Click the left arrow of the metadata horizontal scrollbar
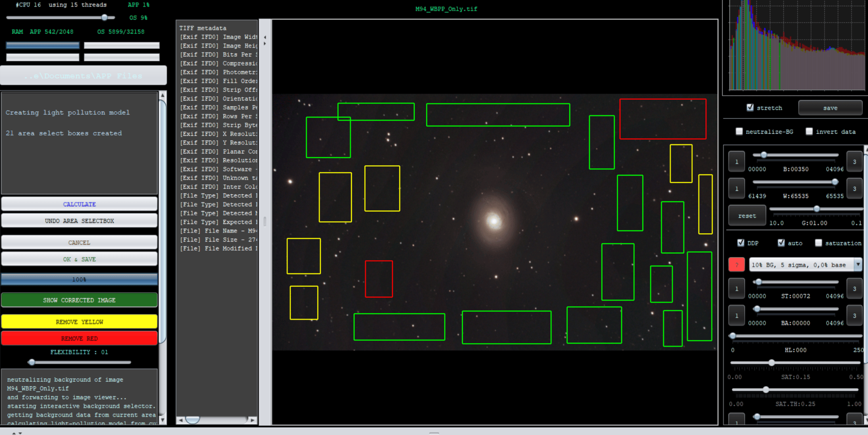The height and width of the screenshot is (435, 868). 181,420
